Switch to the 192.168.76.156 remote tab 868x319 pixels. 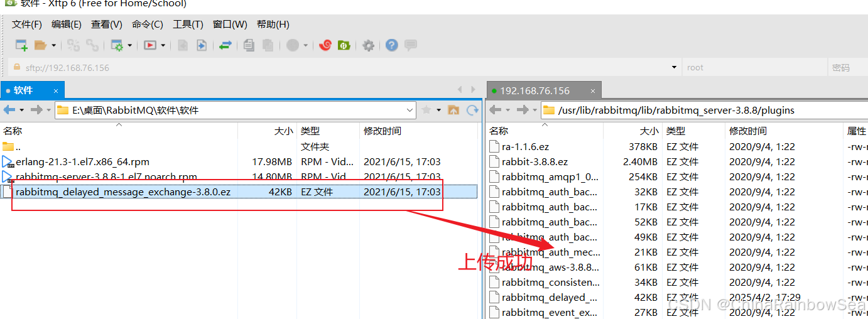535,90
